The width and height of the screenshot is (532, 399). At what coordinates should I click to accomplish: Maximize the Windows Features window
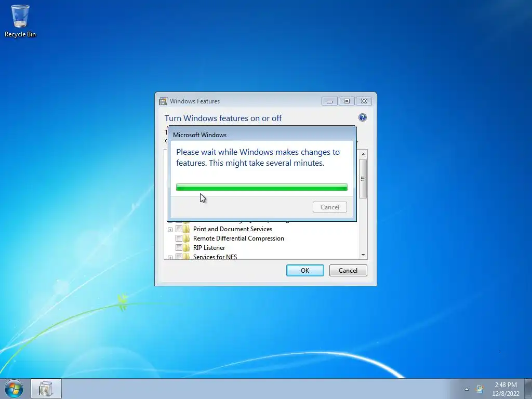point(347,101)
